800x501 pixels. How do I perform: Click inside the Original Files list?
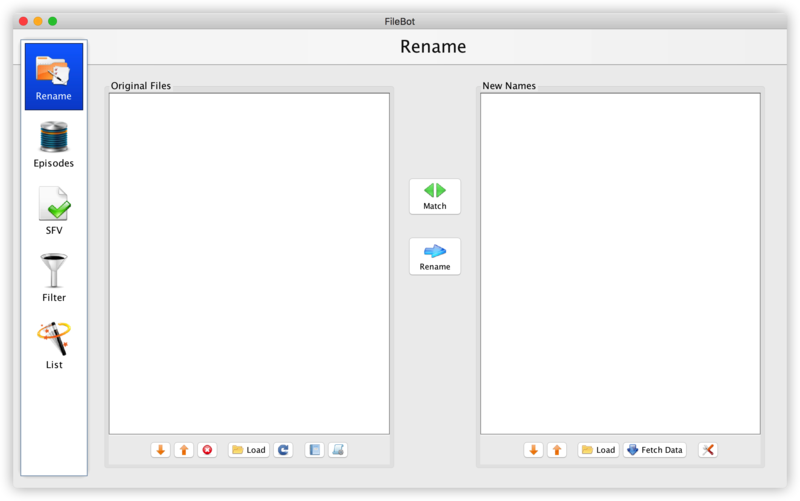click(249, 264)
